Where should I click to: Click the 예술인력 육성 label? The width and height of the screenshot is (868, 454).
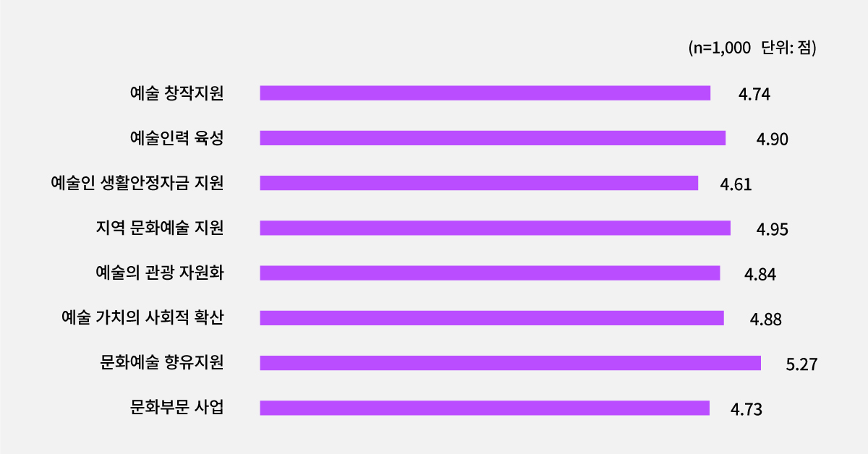[x=176, y=138]
